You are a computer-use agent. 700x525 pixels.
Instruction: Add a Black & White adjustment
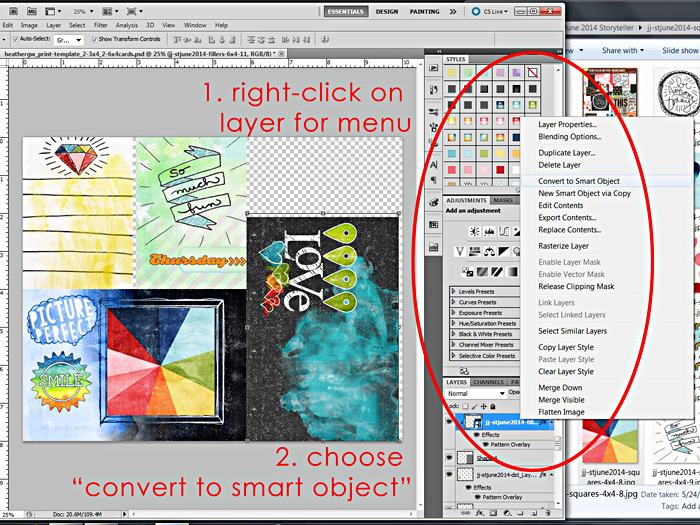point(504,252)
